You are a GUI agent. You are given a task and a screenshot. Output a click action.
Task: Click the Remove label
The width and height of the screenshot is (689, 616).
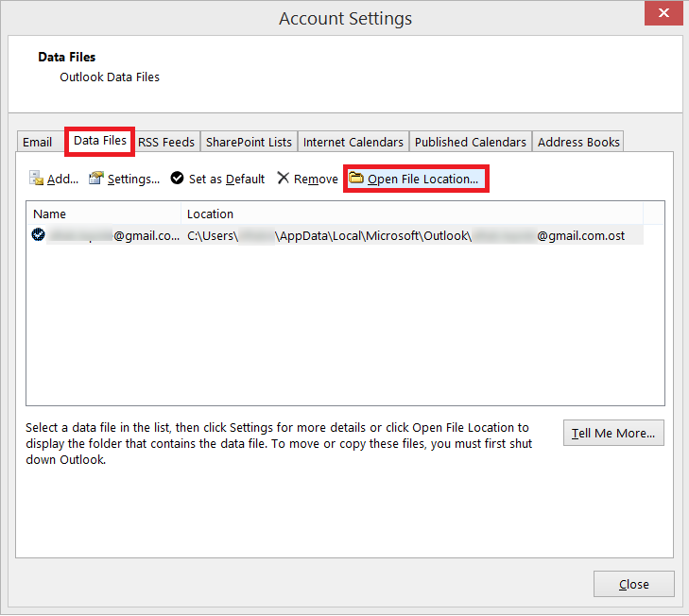[316, 180]
